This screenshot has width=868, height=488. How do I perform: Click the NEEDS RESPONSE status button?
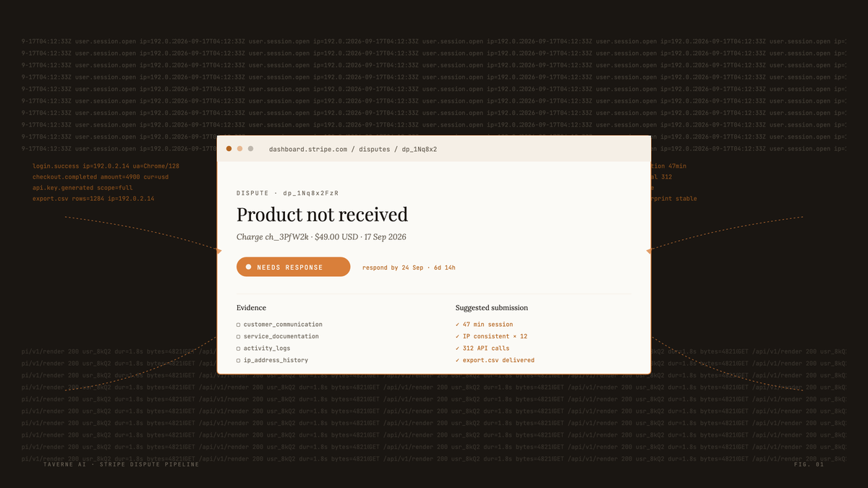coord(293,267)
